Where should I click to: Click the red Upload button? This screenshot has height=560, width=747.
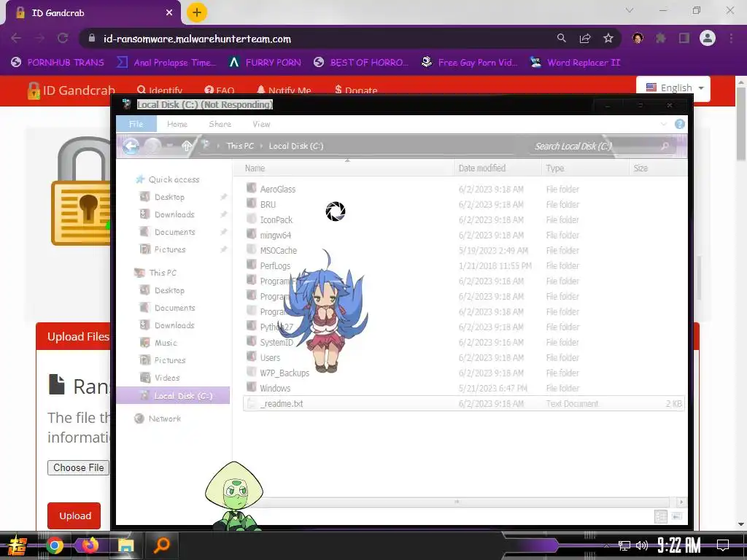coord(74,516)
